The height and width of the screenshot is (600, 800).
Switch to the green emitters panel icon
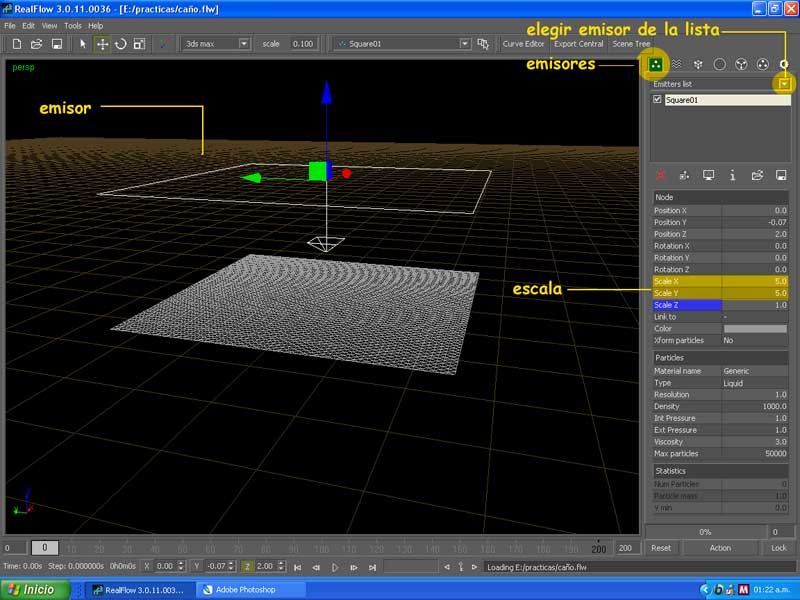[x=655, y=64]
